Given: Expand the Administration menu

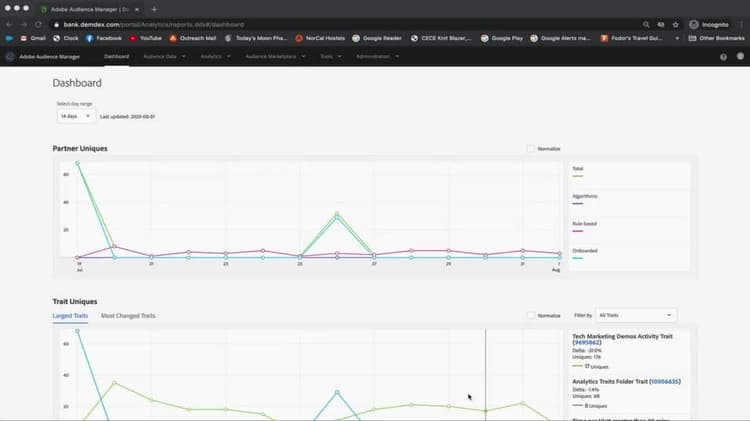Looking at the screenshot, I should tap(377, 56).
